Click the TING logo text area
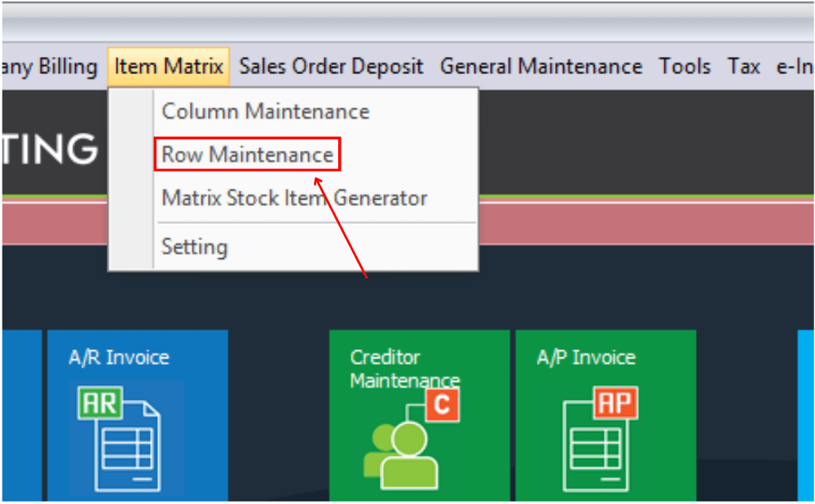 point(49,149)
